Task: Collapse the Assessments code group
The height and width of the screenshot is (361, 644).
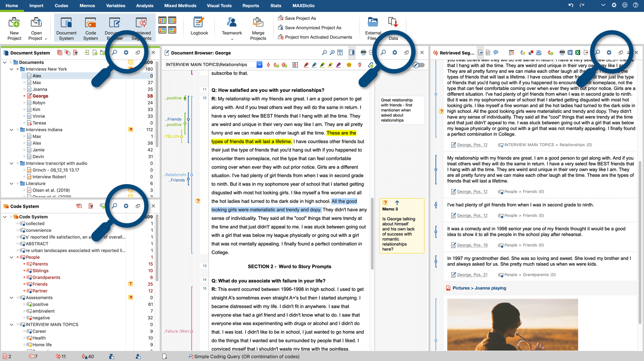Action: [12, 298]
